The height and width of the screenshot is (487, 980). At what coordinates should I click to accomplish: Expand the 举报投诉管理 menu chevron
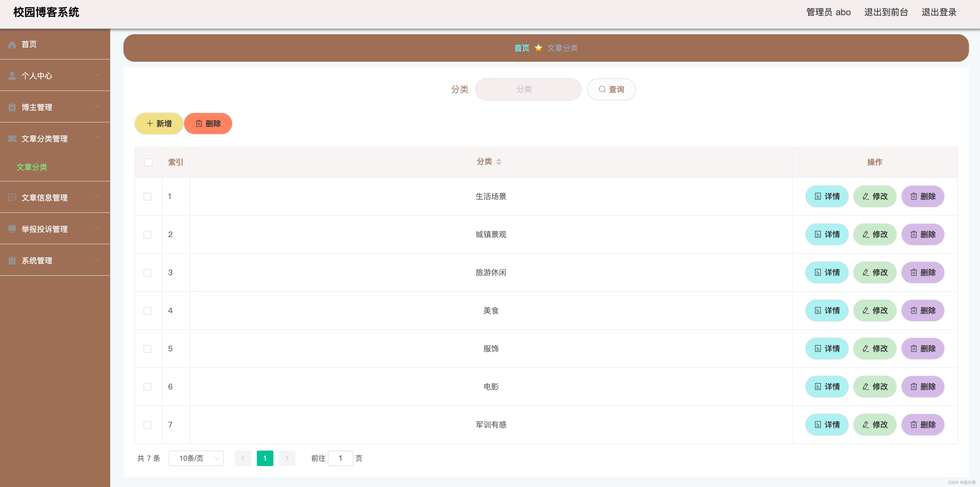coord(97,228)
